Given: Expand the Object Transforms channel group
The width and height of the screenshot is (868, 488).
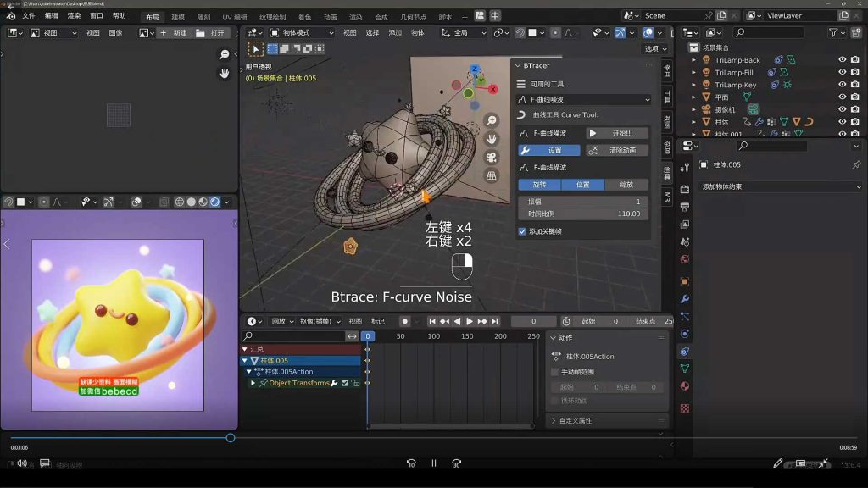Looking at the screenshot, I should [x=253, y=384].
